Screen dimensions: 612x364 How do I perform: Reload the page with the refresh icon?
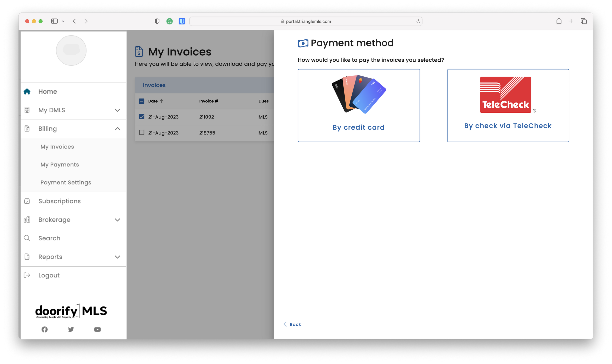coord(418,21)
